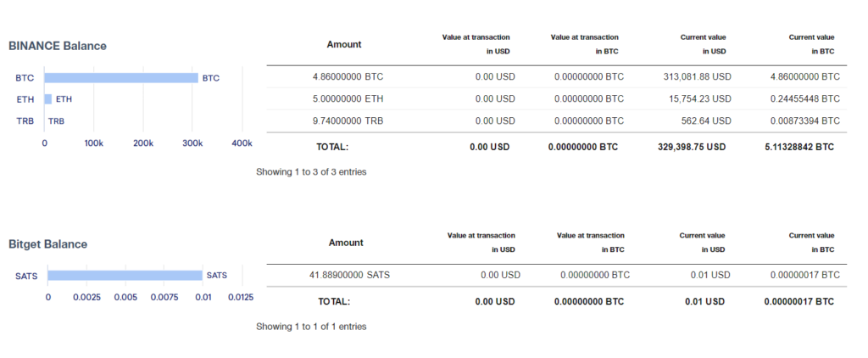Sort Bitget table by Current value in BTC
868x358 pixels.
[811, 243]
